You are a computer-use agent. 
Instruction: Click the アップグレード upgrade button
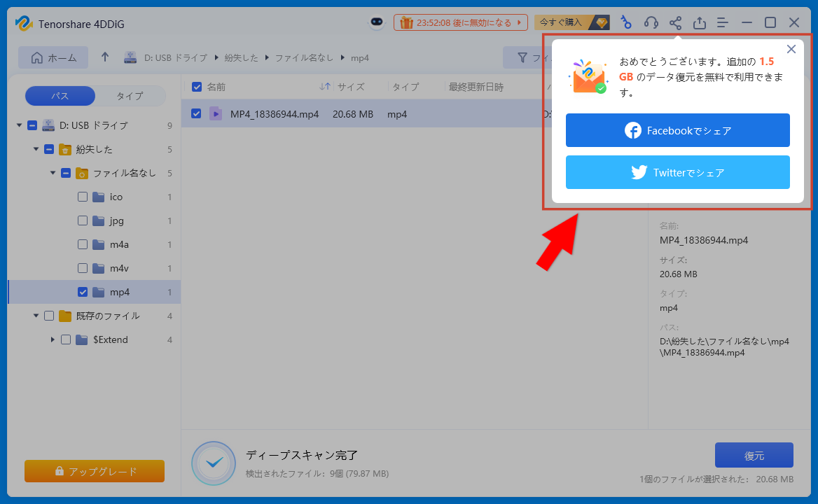point(95,471)
